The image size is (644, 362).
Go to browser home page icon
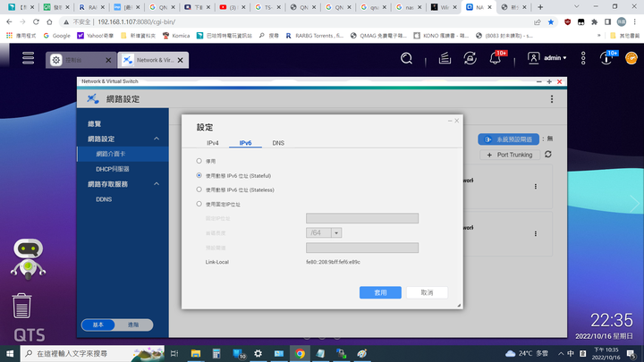coord(49,21)
